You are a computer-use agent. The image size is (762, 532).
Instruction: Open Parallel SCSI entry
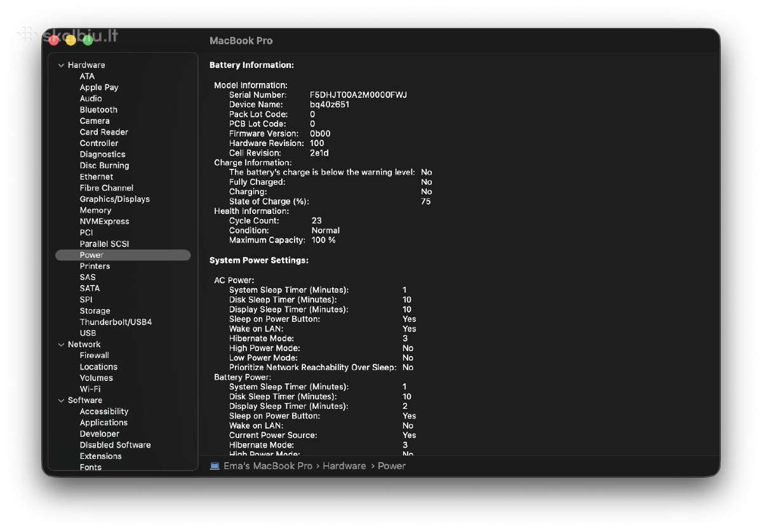[x=104, y=244]
